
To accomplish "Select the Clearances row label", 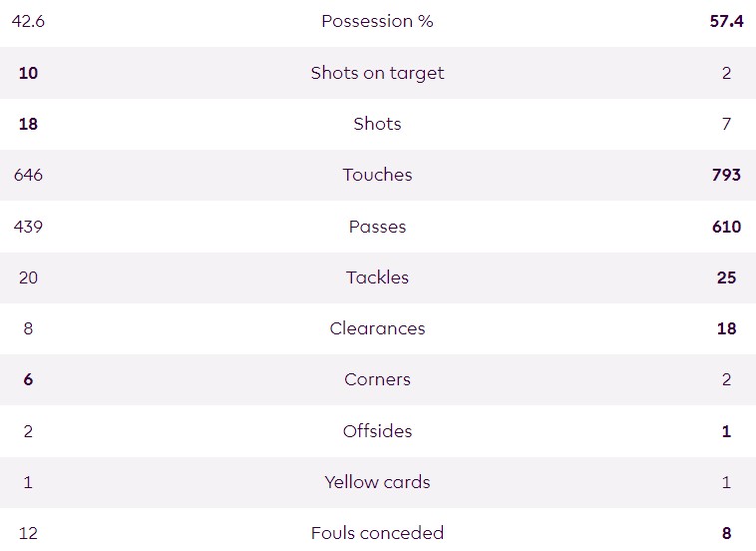I will pos(377,328).
